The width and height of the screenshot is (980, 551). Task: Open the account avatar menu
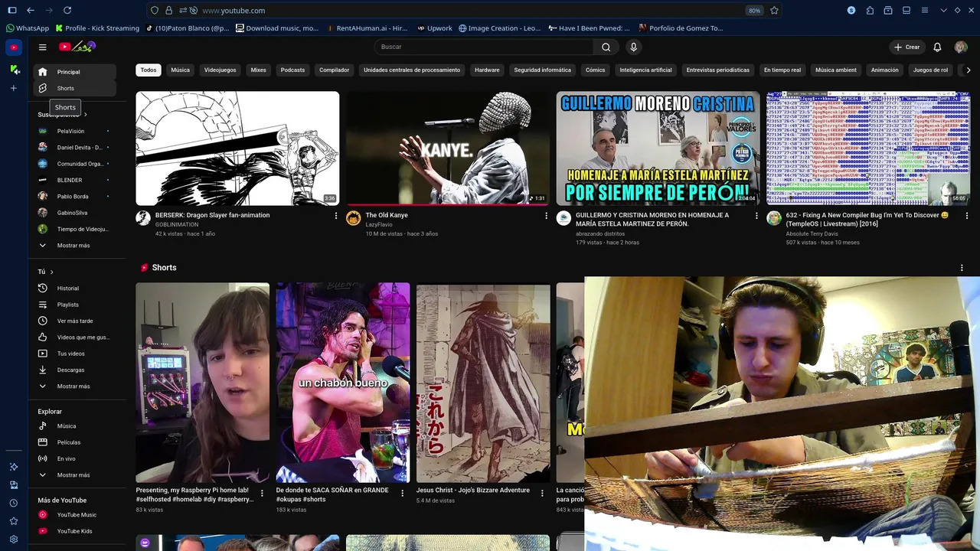961,47
